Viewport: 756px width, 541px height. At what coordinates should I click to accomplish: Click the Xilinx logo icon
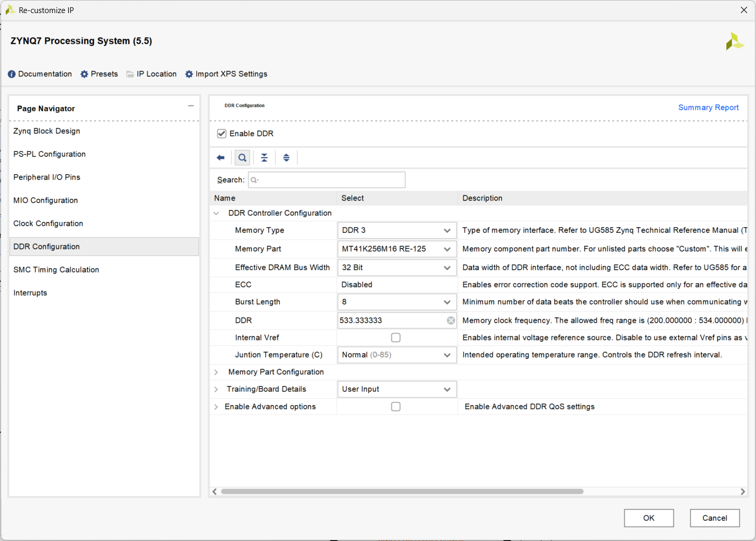735,41
